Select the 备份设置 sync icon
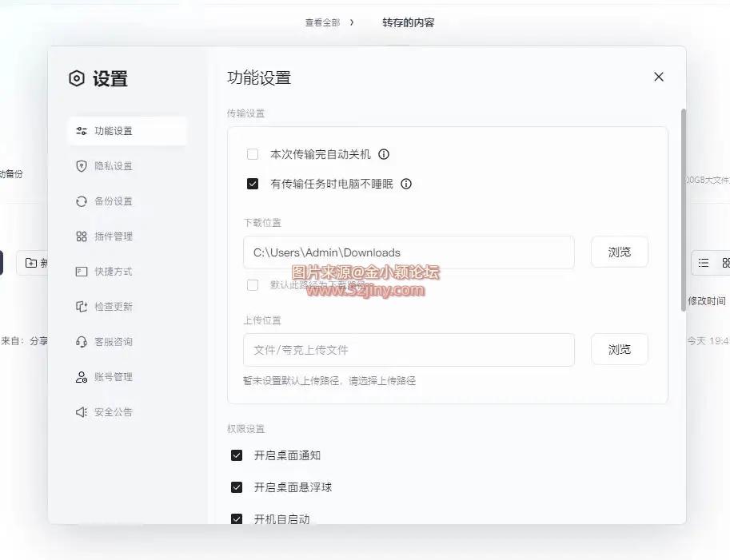The height and width of the screenshot is (560, 730). click(x=81, y=201)
